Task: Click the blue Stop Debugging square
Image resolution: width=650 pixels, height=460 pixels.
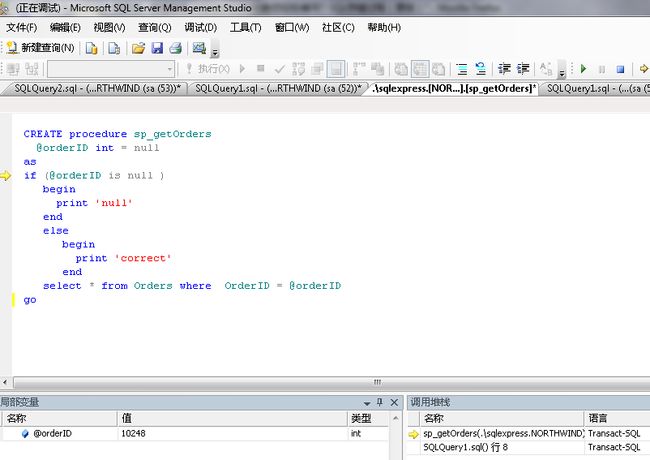Action: [620, 69]
